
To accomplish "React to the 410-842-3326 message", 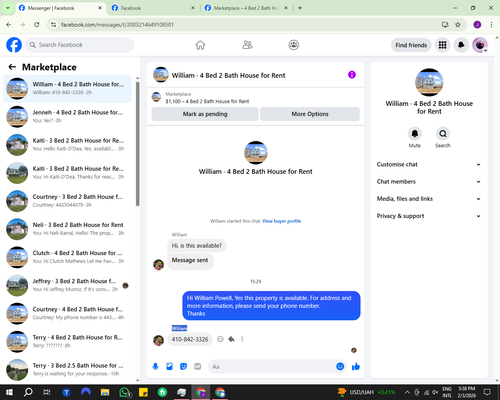I will [x=220, y=339].
